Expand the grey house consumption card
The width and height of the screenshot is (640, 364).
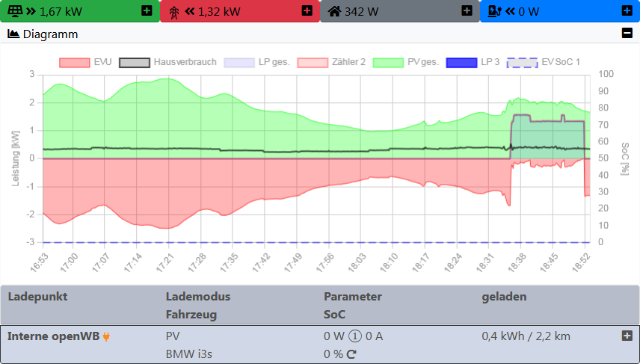tap(467, 11)
